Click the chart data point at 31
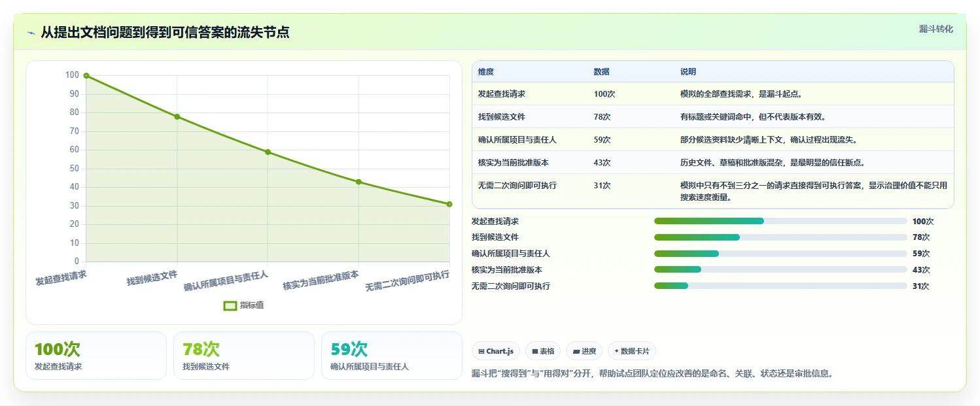Image resolution: width=980 pixels, height=406 pixels. (x=449, y=204)
